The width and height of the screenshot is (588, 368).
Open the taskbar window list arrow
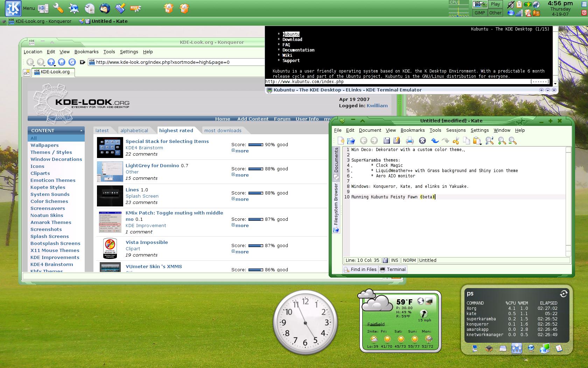[x=4, y=21]
